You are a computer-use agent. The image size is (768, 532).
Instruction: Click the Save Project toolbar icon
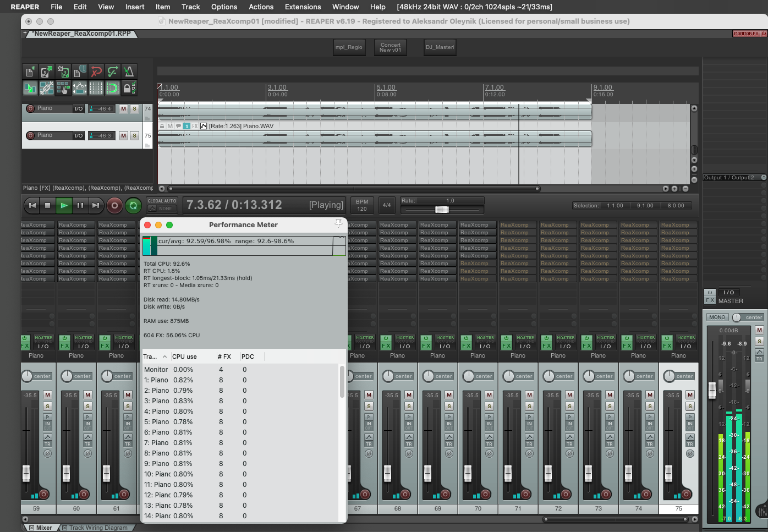63,72
